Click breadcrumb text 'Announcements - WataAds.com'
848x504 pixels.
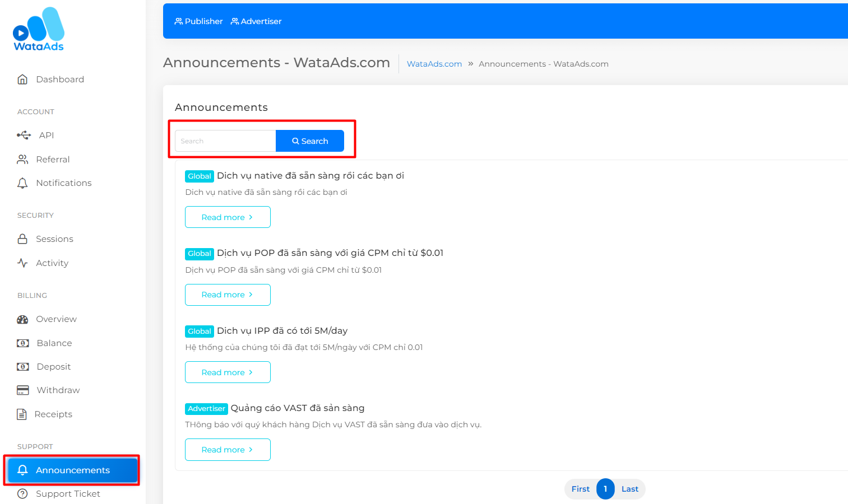(544, 64)
